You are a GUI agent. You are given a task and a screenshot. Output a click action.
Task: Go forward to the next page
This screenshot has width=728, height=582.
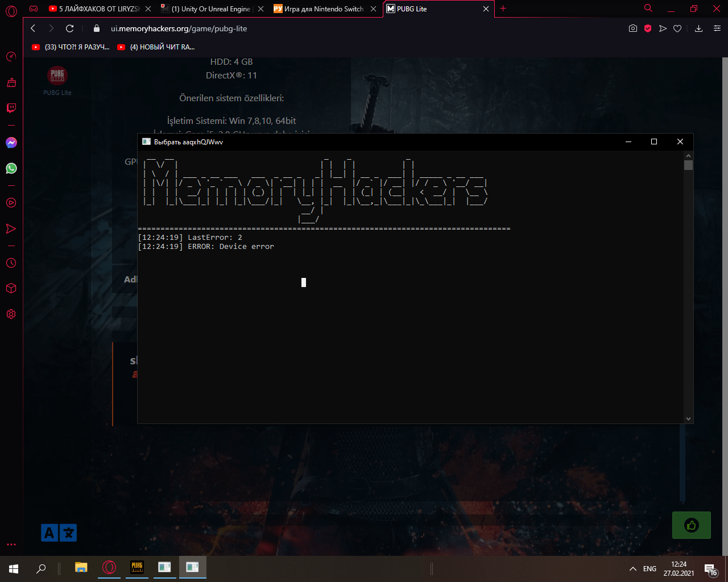51,28
